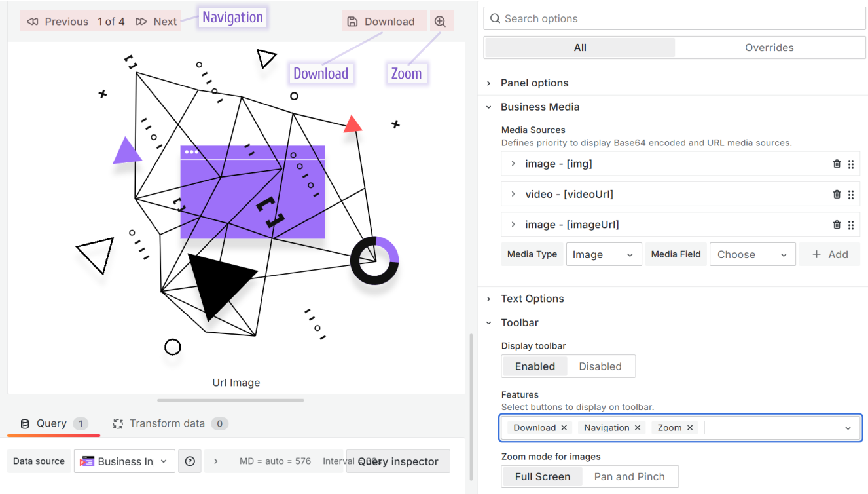Click the drag handle for image - [img]
This screenshot has width=868, height=494.
(851, 164)
